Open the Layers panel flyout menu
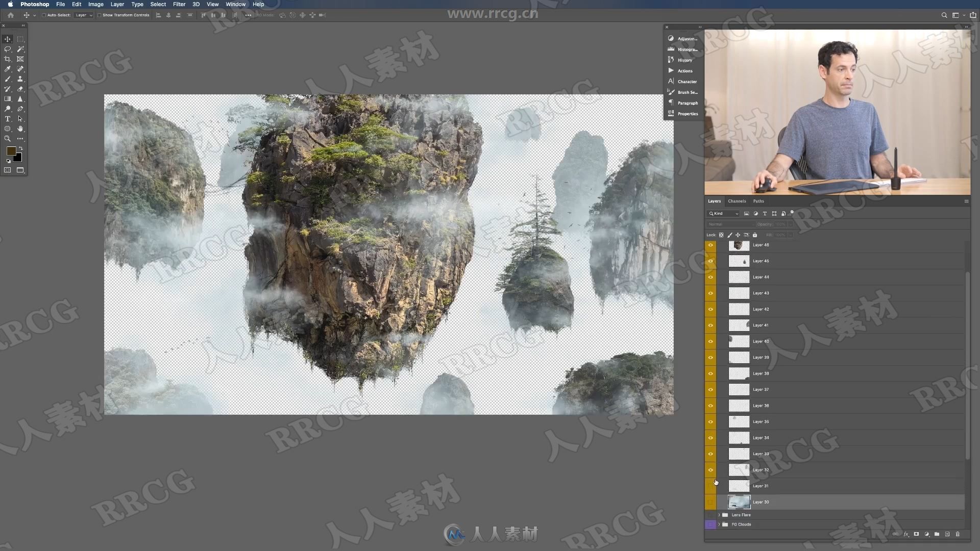 coord(966,202)
